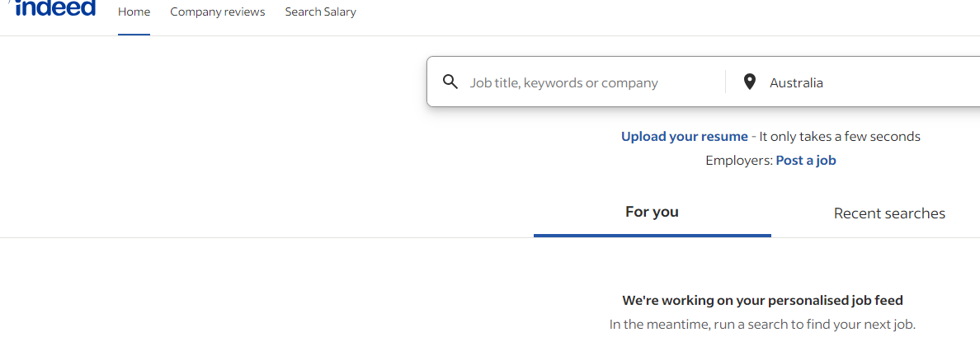
Task: Click the personalised job feed heading
Action: tap(762, 301)
